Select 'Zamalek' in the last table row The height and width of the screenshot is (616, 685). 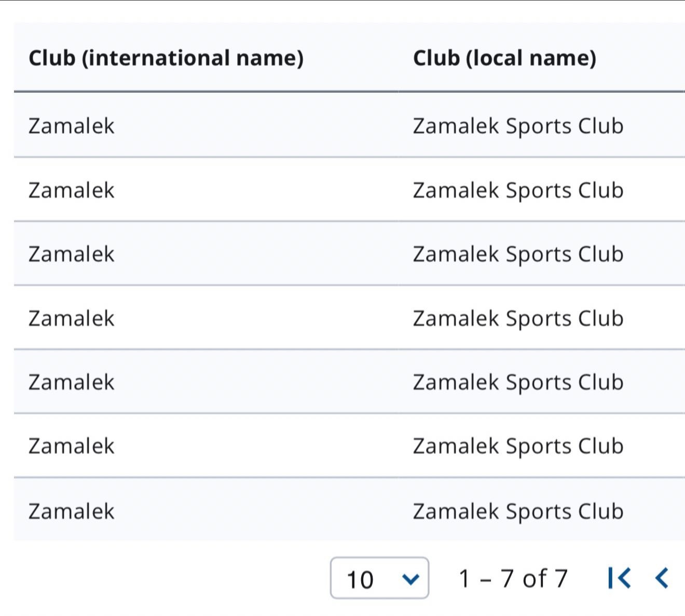(x=71, y=511)
